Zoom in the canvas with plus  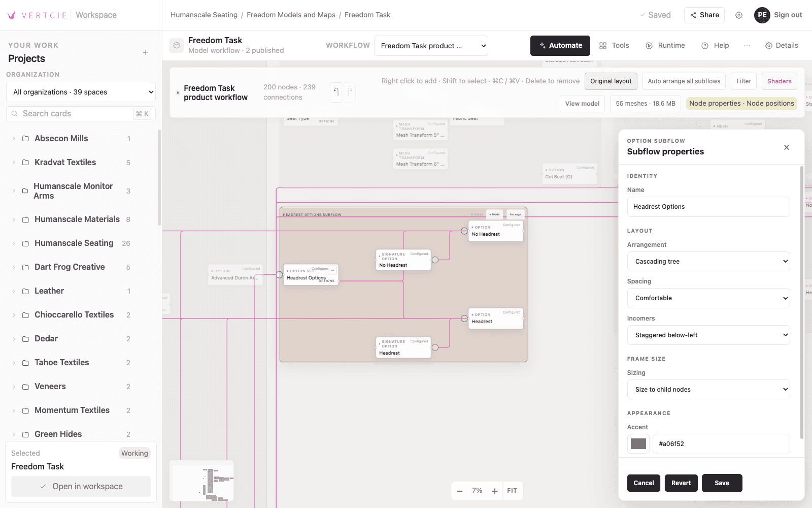pyautogui.click(x=495, y=491)
